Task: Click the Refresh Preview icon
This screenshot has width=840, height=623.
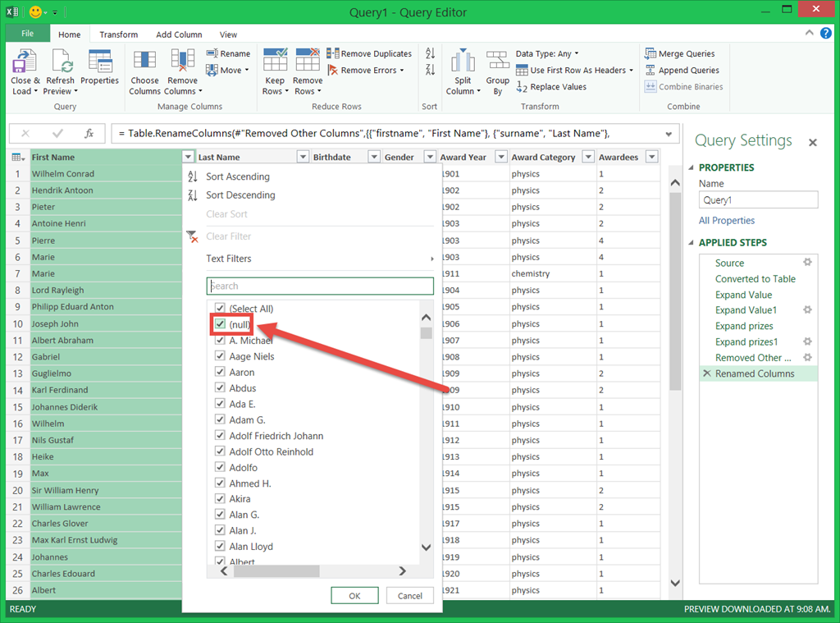Action: coord(60,62)
